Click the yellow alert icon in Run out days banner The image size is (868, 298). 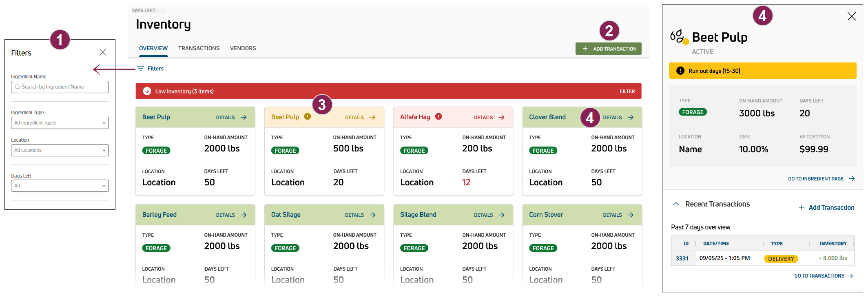pyautogui.click(x=680, y=71)
